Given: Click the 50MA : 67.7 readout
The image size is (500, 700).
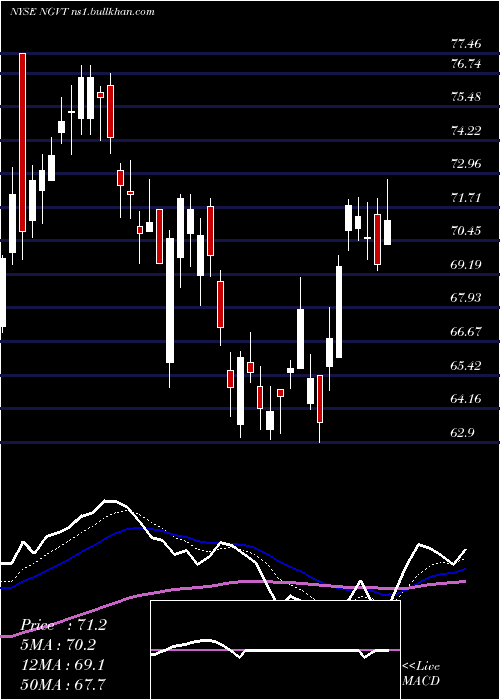Looking at the screenshot, I should coord(63,684).
